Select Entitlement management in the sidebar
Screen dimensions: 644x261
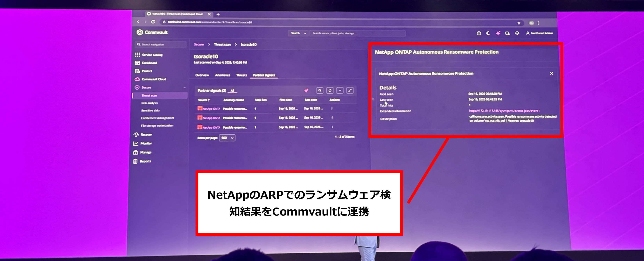tap(157, 118)
